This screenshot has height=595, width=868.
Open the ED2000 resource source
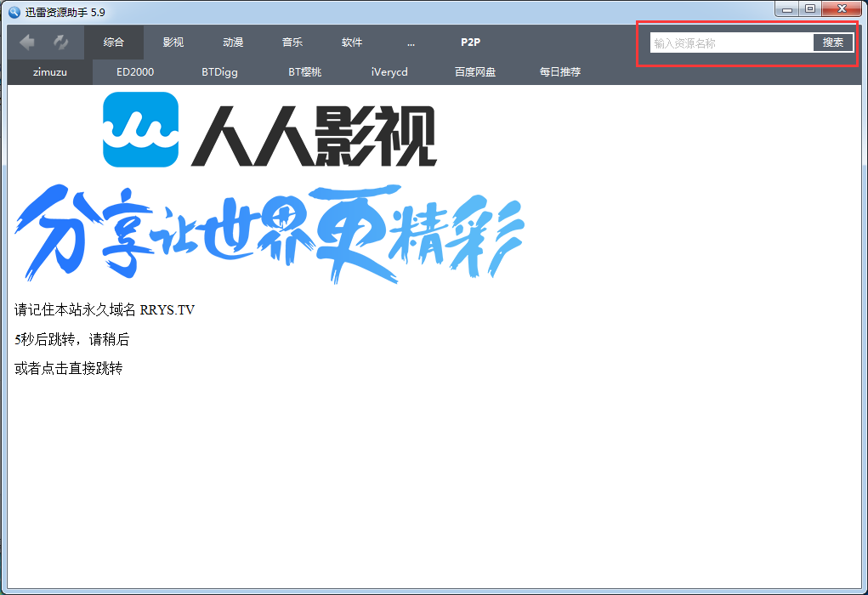[133, 72]
